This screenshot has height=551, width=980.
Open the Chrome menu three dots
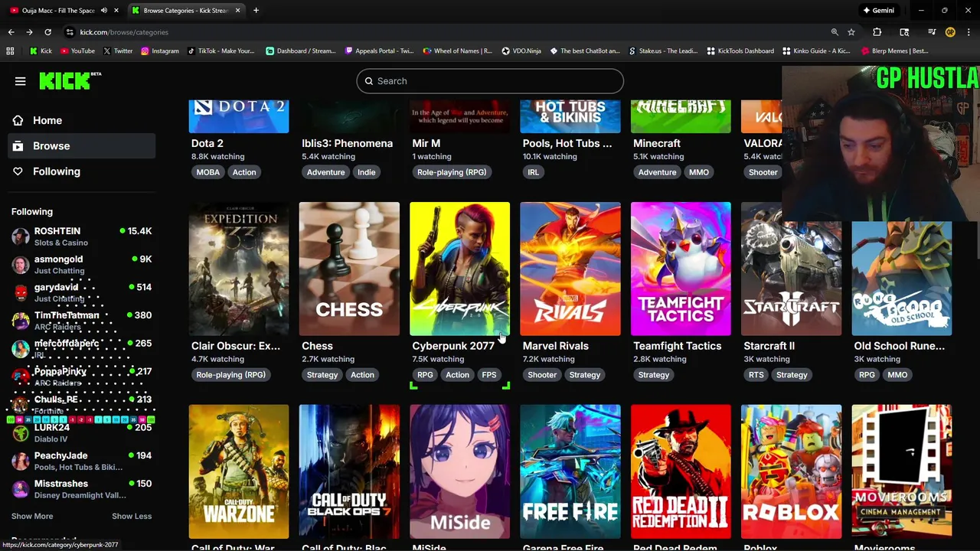(969, 32)
